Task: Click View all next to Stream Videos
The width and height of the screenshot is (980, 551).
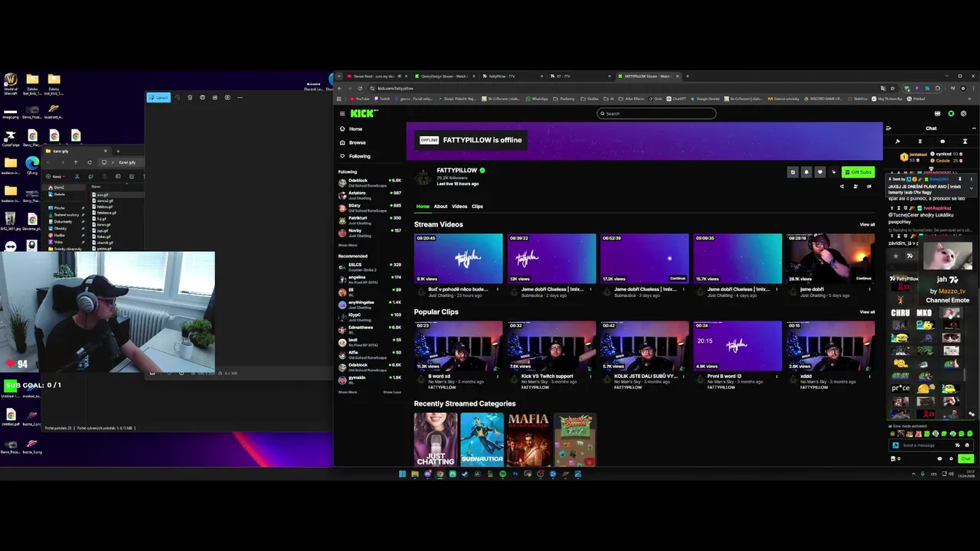Action: click(867, 224)
